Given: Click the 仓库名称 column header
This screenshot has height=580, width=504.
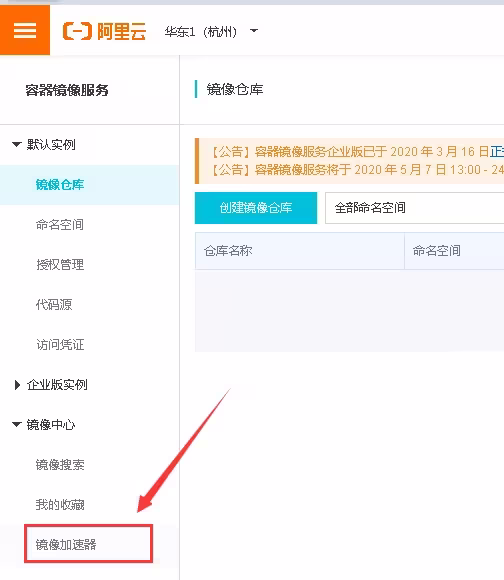Looking at the screenshot, I should point(228,251).
